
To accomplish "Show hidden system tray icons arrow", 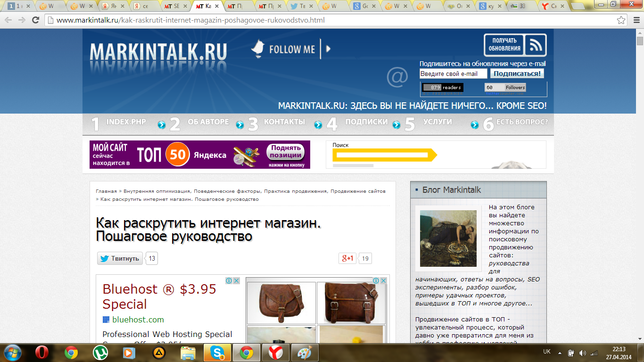I will pos(561,353).
